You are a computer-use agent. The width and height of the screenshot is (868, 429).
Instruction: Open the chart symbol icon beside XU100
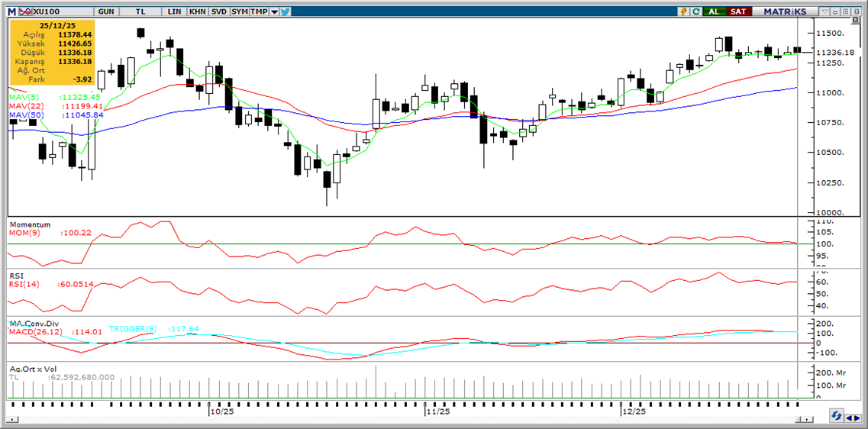tap(24, 11)
